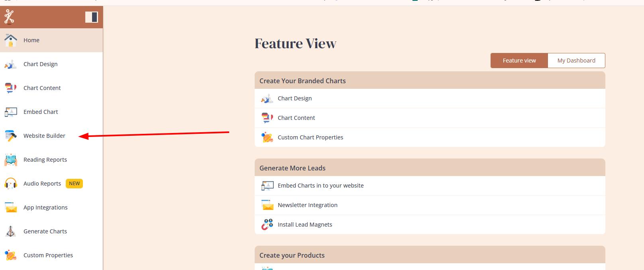
Task: Switch to the My Dashboard tab
Action: click(576, 61)
